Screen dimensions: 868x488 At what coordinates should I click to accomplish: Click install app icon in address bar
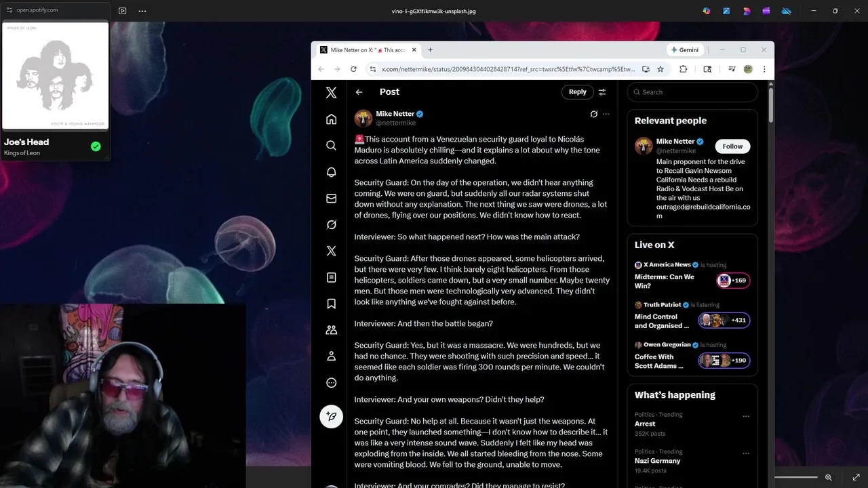tap(646, 69)
